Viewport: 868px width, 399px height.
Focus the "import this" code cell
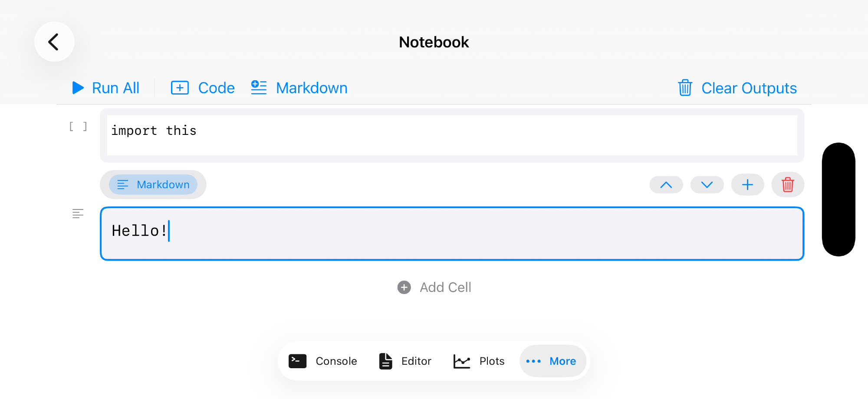(x=451, y=135)
